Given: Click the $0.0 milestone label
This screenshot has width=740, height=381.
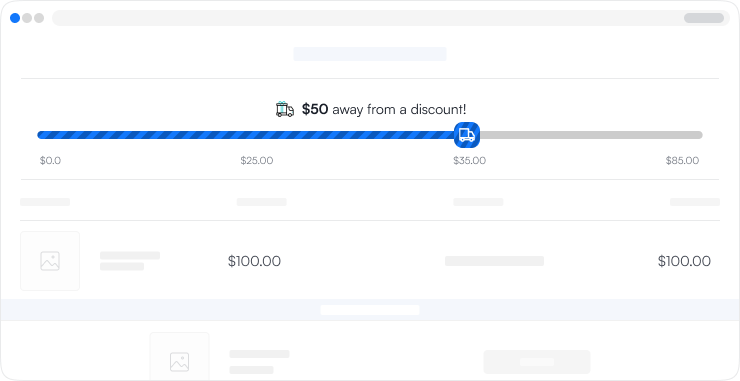Looking at the screenshot, I should [x=50, y=161].
